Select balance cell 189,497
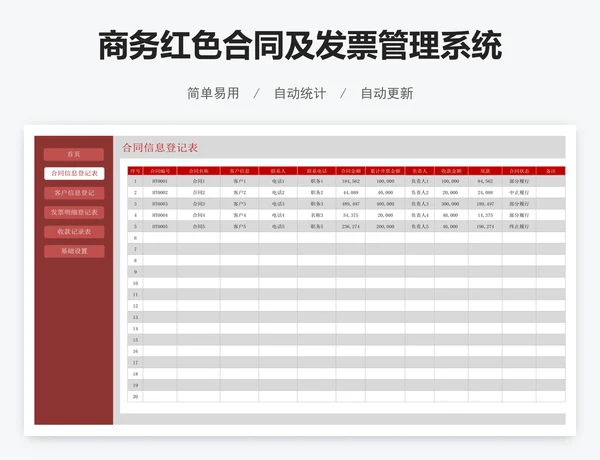The image size is (600, 460). point(485,204)
